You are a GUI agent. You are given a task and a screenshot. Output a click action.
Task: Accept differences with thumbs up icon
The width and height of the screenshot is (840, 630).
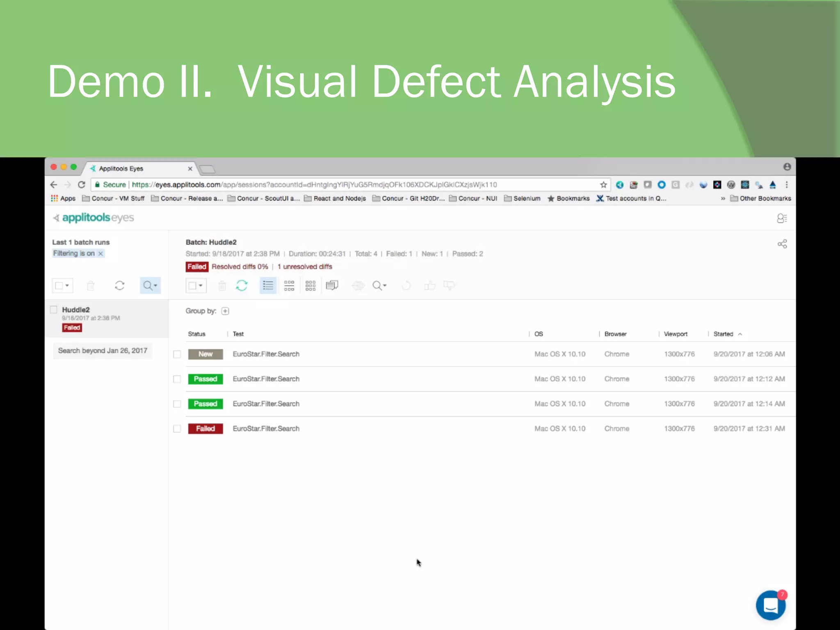coord(430,285)
